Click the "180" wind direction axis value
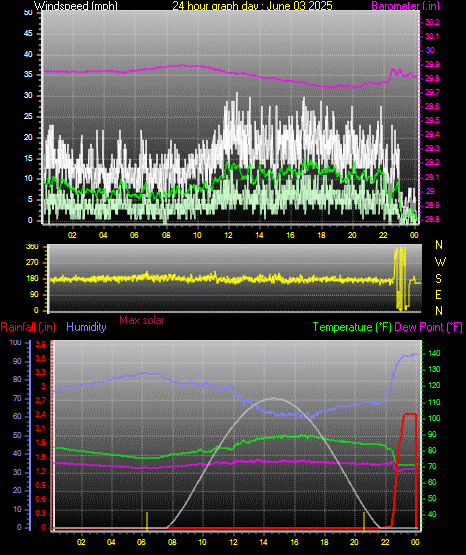 pyautogui.click(x=32, y=279)
